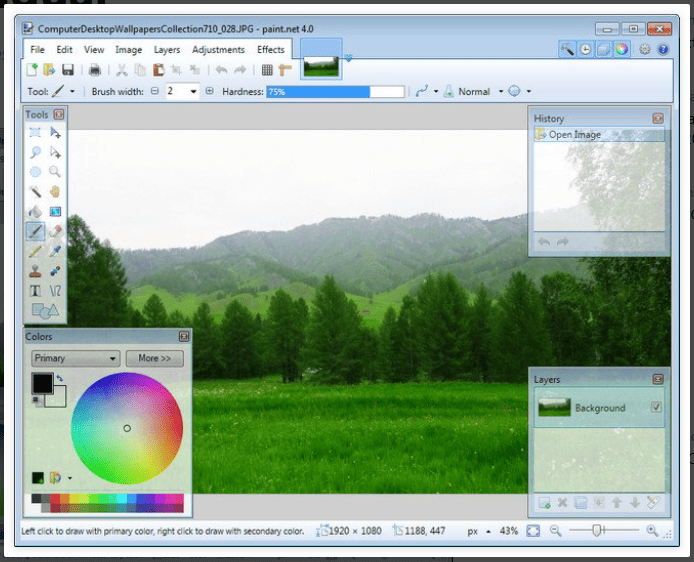Open the Normal blend mode dropdown
The height and width of the screenshot is (562, 694).
click(x=501, y=92)
